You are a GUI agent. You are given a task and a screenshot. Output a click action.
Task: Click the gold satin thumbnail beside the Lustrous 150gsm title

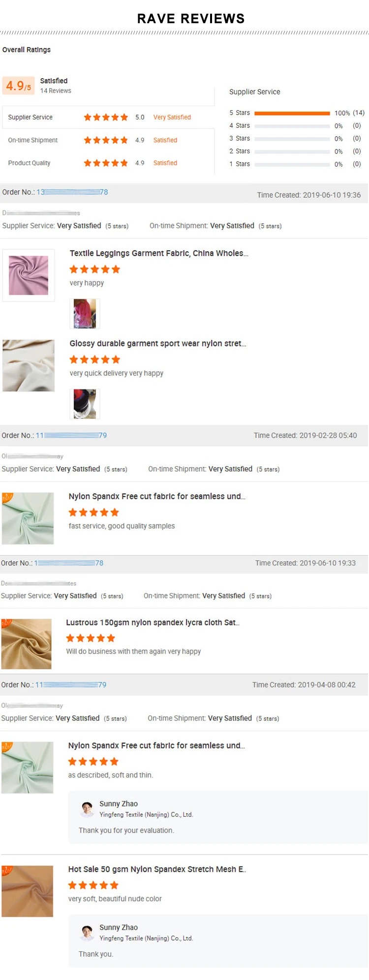(x=27, y=644)
